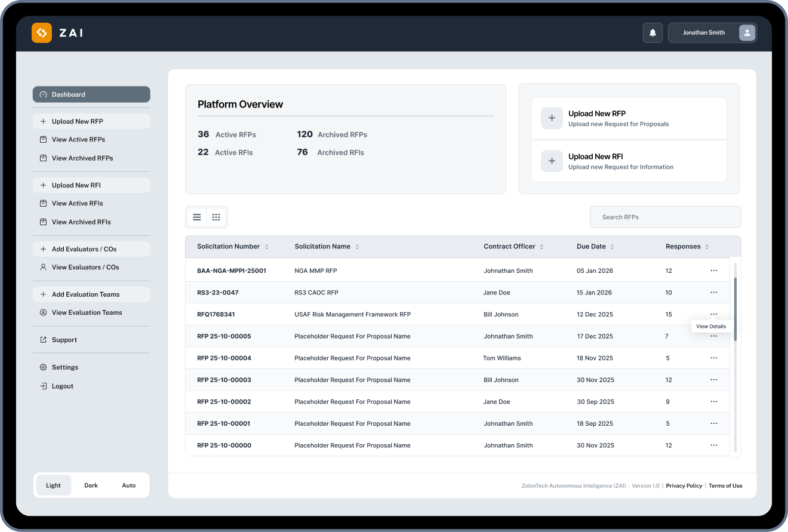Select the Light theme option

point(53,485)
